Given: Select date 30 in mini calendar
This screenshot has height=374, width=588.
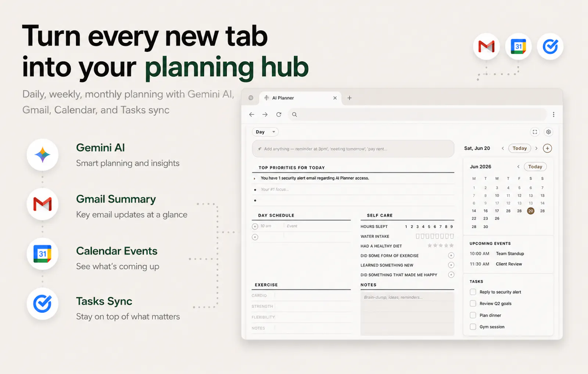Looking at the screenshot, I should tap(485, 227).
